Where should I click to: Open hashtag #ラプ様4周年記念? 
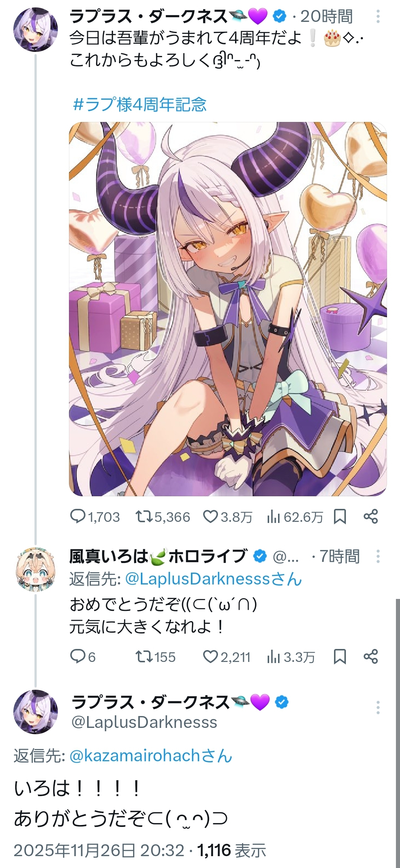140,105
